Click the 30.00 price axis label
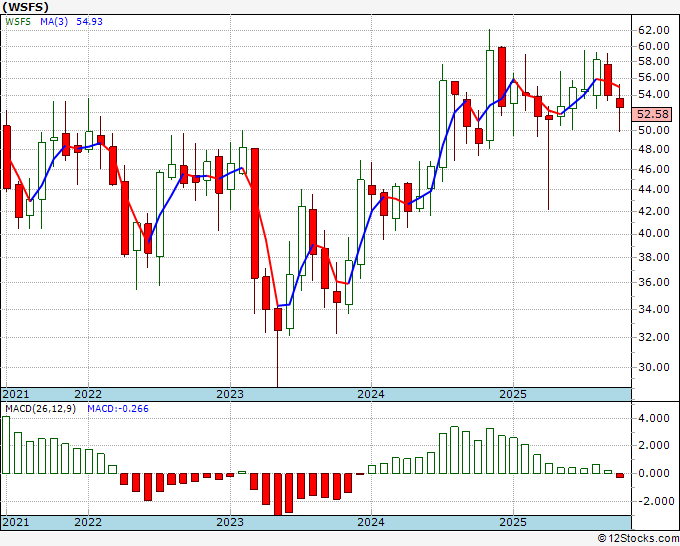 pos(654,367)
